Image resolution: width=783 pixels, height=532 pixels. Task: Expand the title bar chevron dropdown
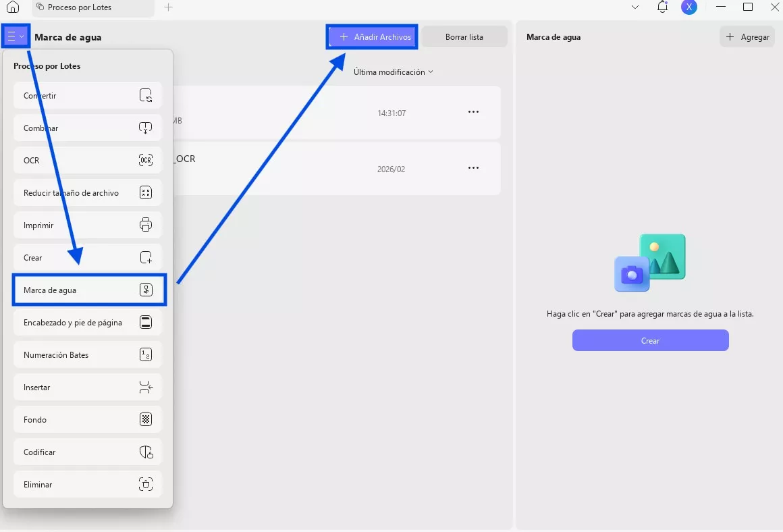point(635,7)
